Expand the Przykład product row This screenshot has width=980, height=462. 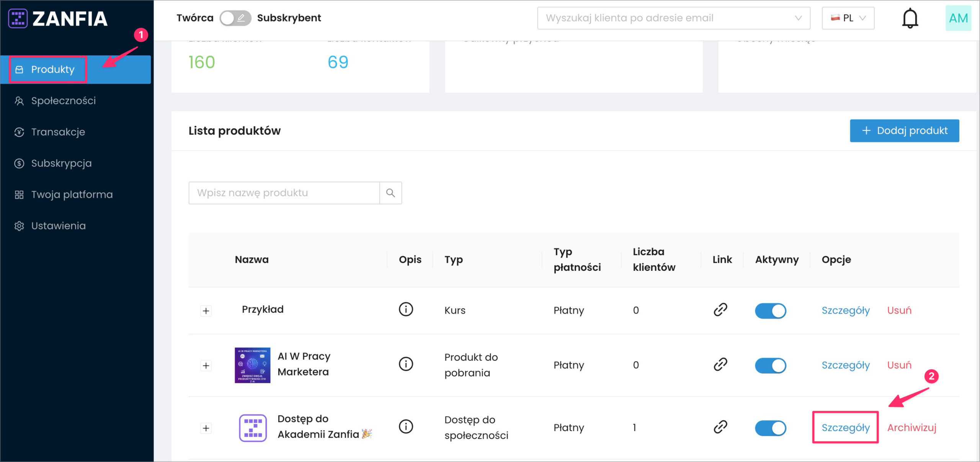(x=206, y=311)
